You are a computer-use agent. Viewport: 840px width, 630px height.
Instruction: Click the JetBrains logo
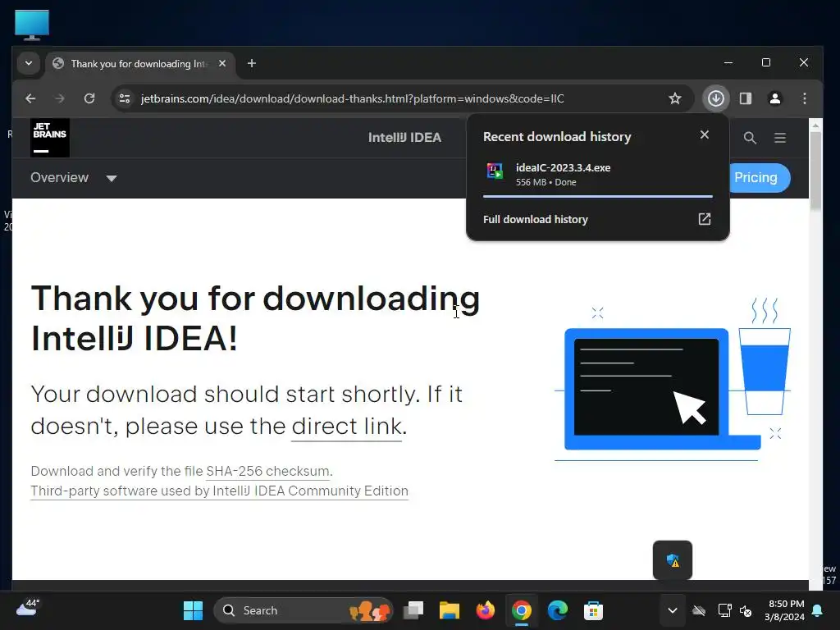pos(50,138)
